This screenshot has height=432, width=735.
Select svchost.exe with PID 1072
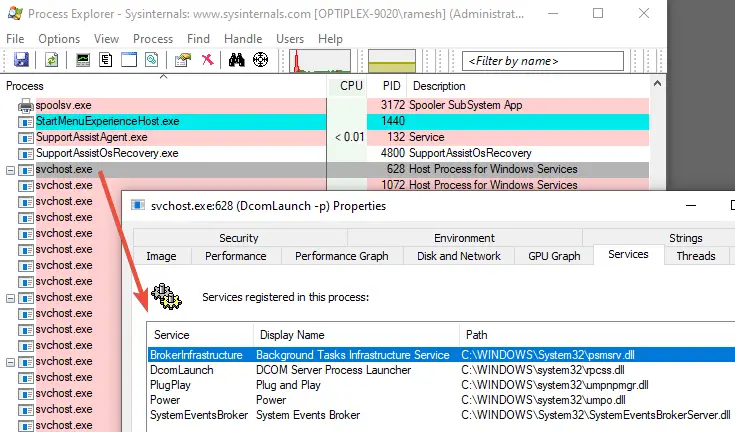tap(325, 185)
